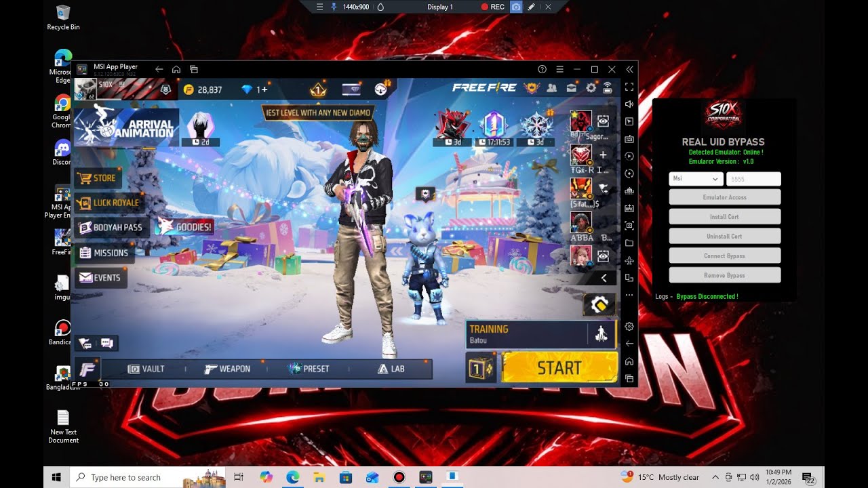Open the gold coins balance 28,837

(x=203, y=89)
